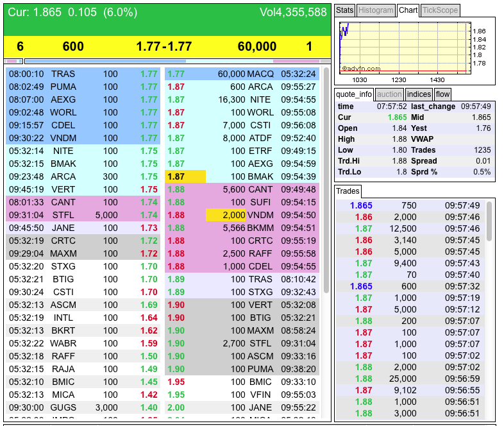The image size is (504, 426).
Task: Switch to the Stats tab
Action: click(x=344, y=10)
